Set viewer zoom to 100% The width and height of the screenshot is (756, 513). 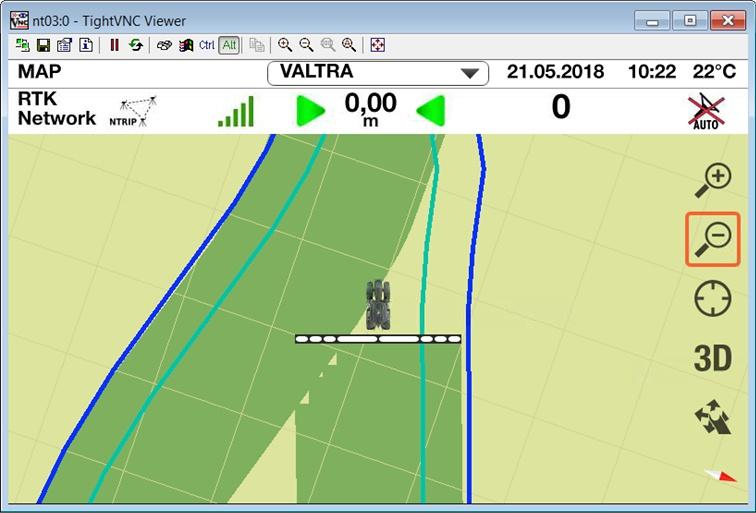tap(328, 45)
